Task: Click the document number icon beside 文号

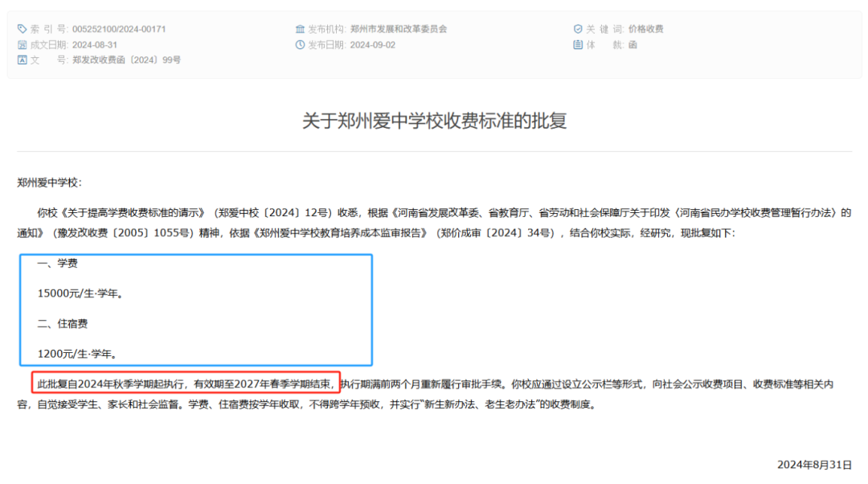Action: tap(23, 60)
